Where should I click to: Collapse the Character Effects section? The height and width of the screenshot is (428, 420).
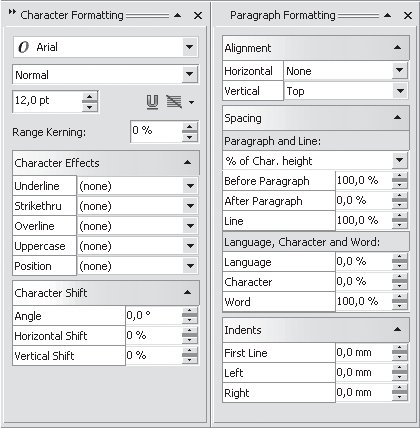coord(188,163)
